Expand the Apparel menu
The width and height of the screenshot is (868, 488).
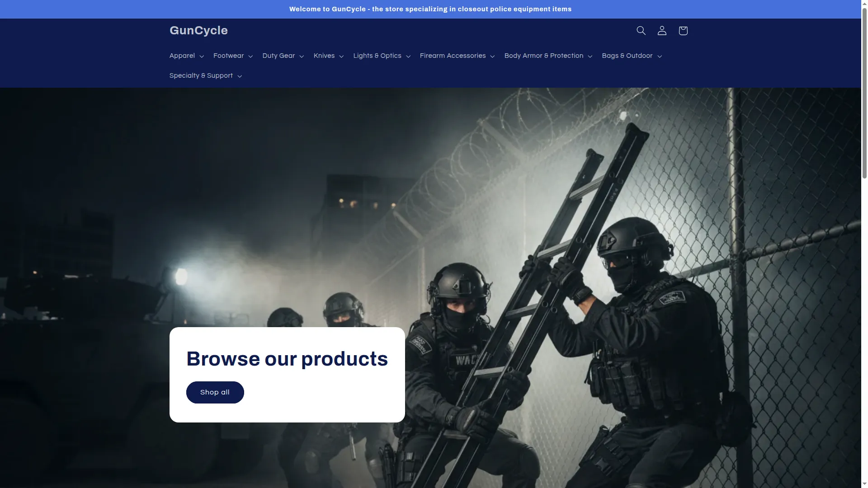186,56
